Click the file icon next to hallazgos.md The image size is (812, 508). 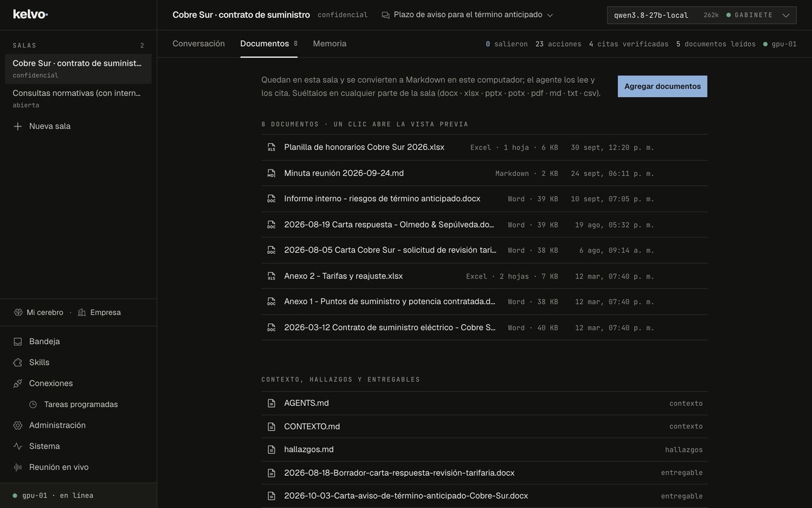click(x=272, y=450)
